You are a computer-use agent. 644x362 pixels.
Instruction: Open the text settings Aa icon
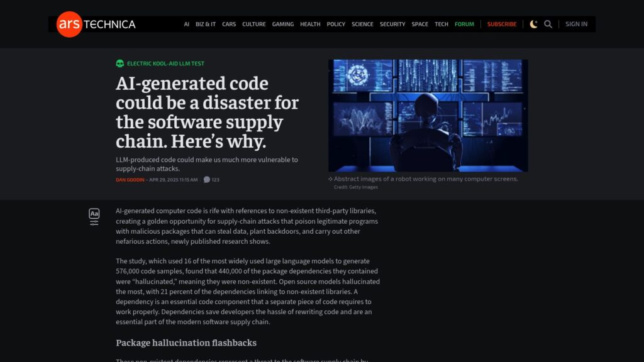(94, 214)
